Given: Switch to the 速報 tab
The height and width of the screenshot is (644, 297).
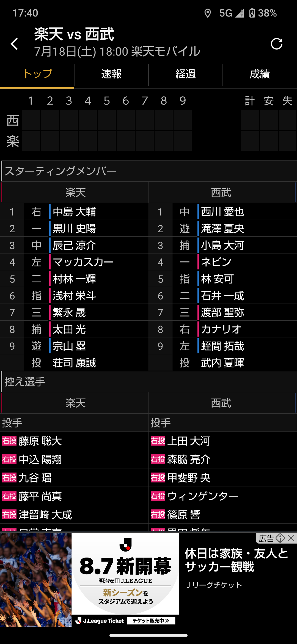Looking at the screenshot, I should tap(111, 74).
